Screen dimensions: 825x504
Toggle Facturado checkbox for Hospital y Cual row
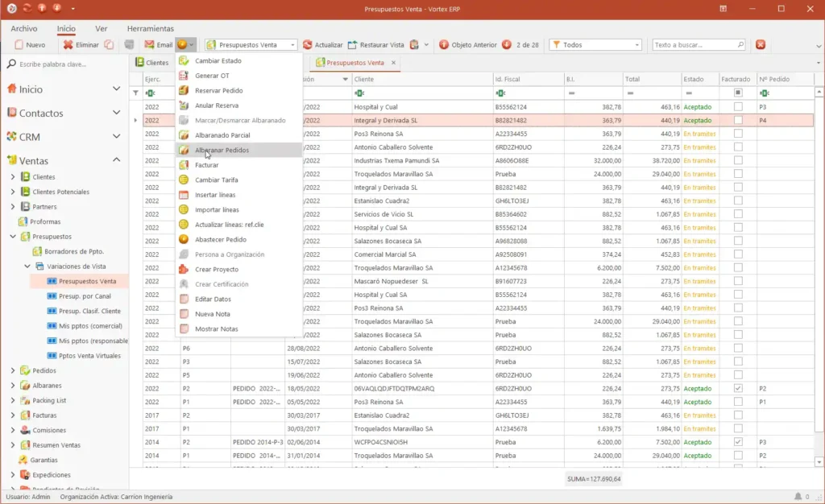pos(738,107)
